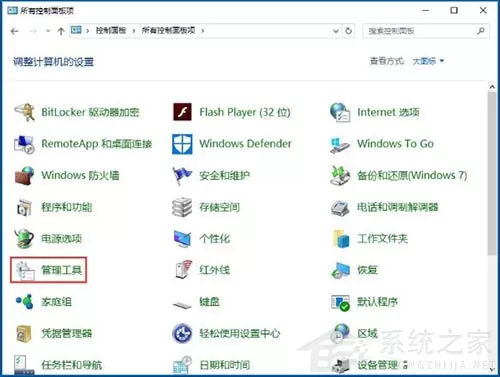
Task: Open the recent locations arrow dropdown
Action: (48, 31)
